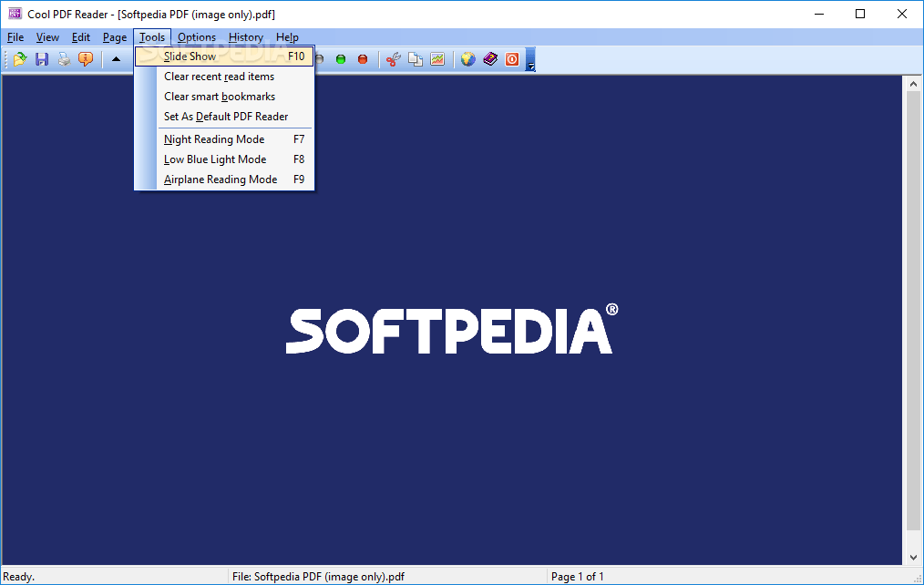Click the globe toolbar icon
The height and width of the screenshot is (585, 924).
[467, 59]
